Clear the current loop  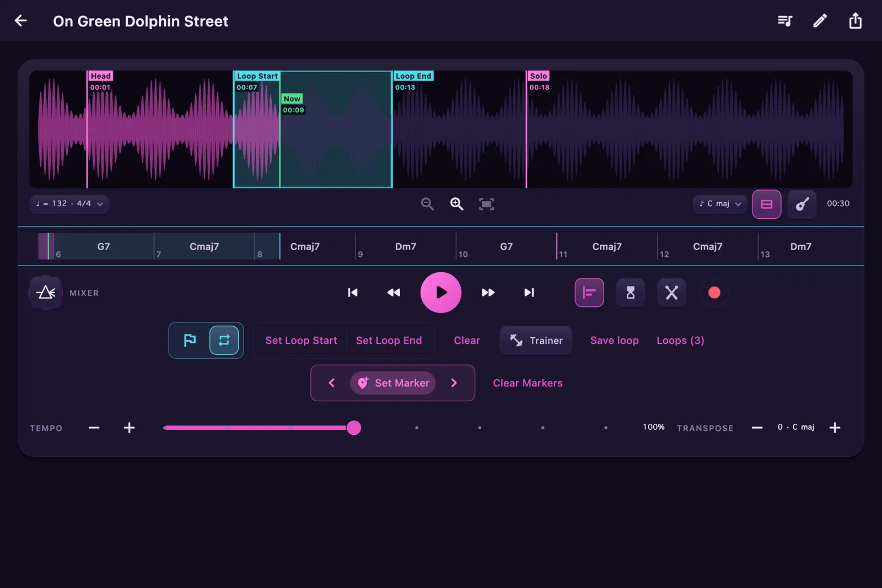tap(467, 341)
